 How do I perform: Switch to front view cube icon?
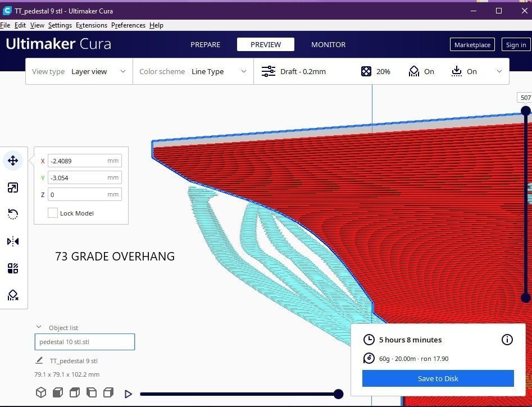pyautogui.click(x=58, y=392)
